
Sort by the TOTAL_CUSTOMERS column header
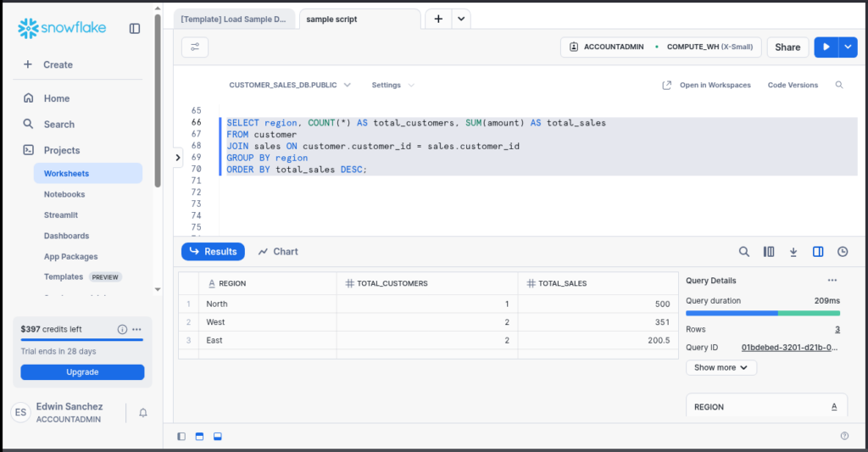(427, 283)
